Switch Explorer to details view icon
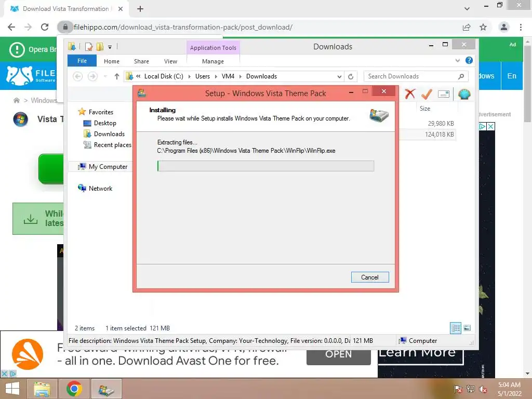The width and height of the screenshot is (532, 399). pos(455,328)
